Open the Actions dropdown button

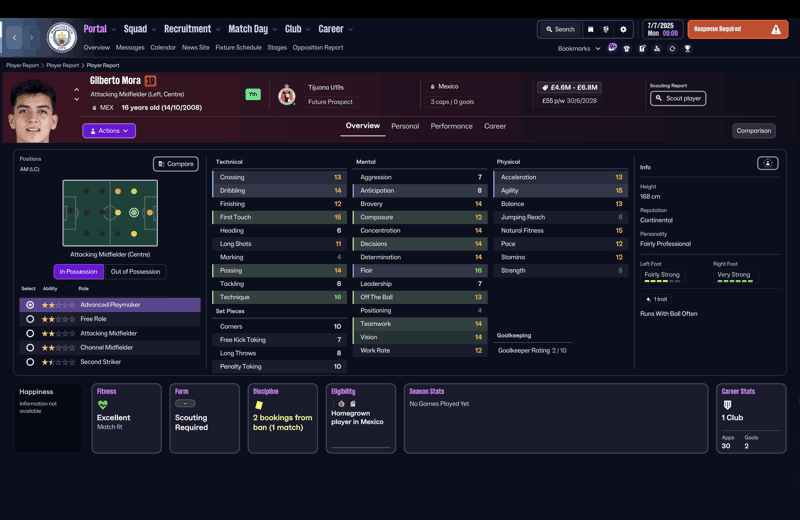pos(109,131)
